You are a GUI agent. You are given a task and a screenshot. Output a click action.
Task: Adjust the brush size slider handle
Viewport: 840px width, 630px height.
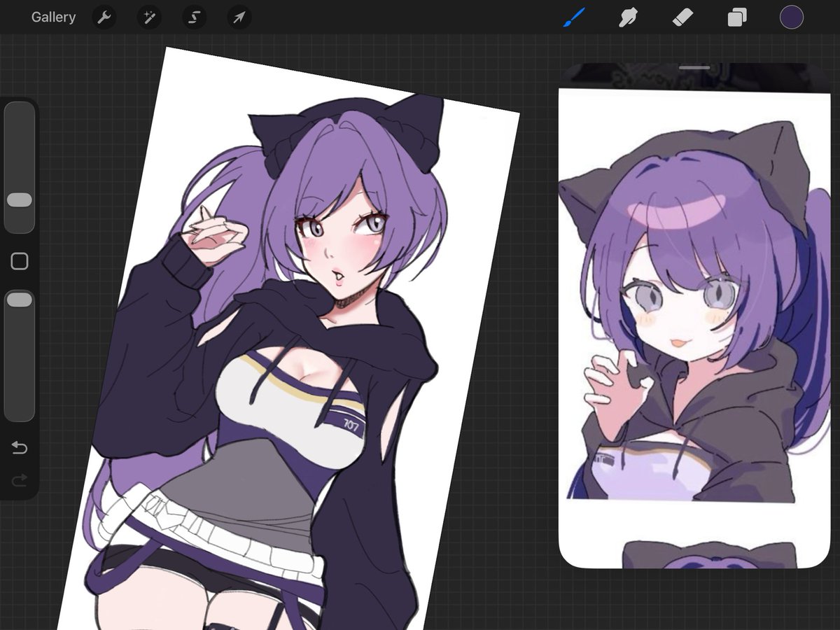pyautogui.click(x=20, y=200)
